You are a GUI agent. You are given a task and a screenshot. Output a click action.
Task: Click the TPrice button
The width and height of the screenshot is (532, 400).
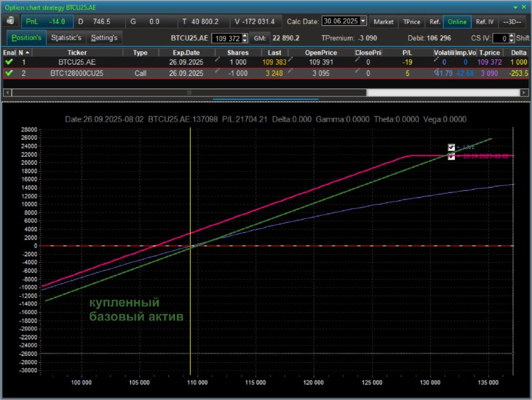pos(412,22)
